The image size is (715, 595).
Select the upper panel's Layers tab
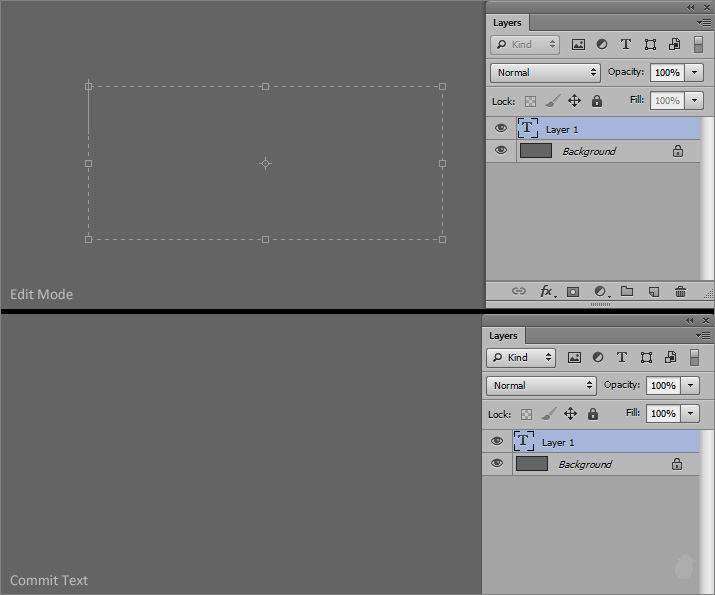(x=507, y=22)
